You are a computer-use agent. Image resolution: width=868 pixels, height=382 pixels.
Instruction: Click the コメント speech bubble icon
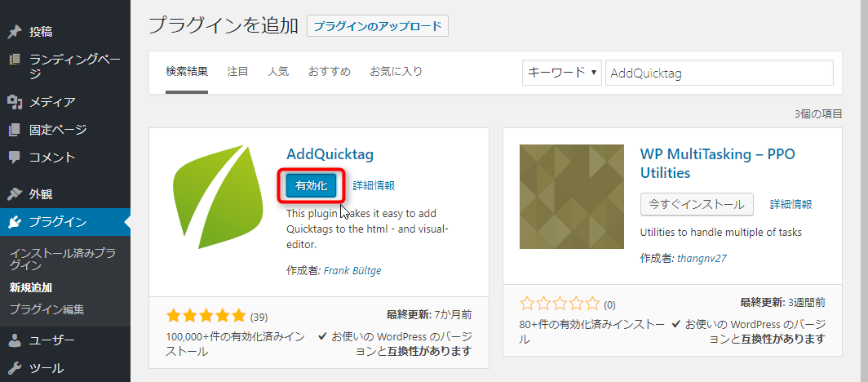point(15,158)
